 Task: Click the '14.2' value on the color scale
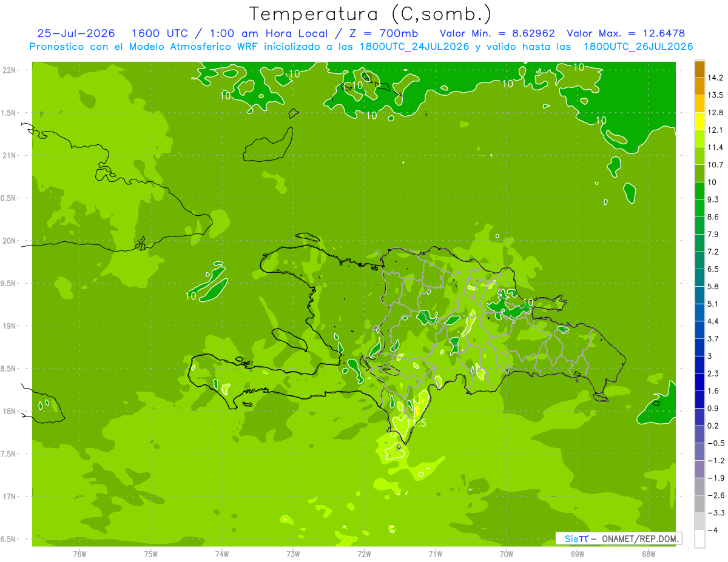click(x=715, y=78)
